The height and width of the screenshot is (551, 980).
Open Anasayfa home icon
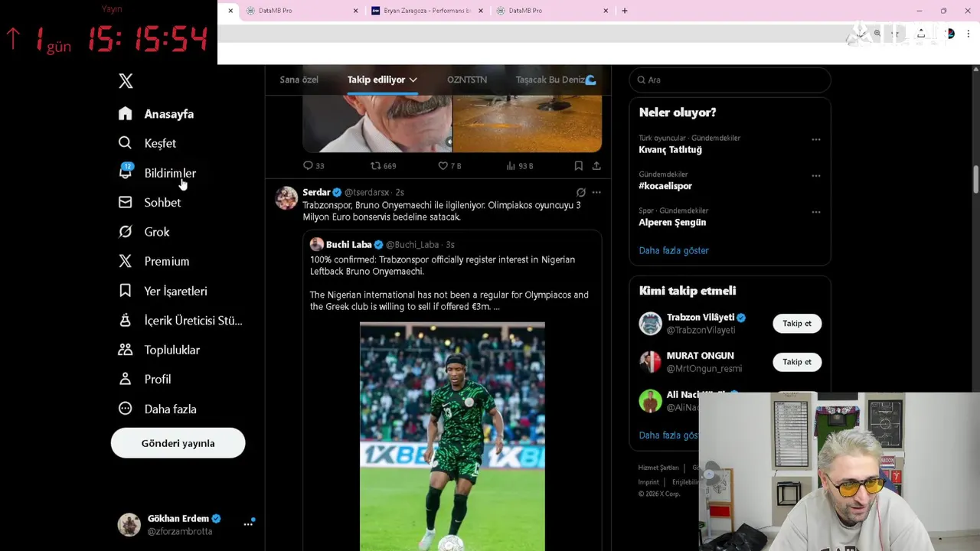point(126,114)
